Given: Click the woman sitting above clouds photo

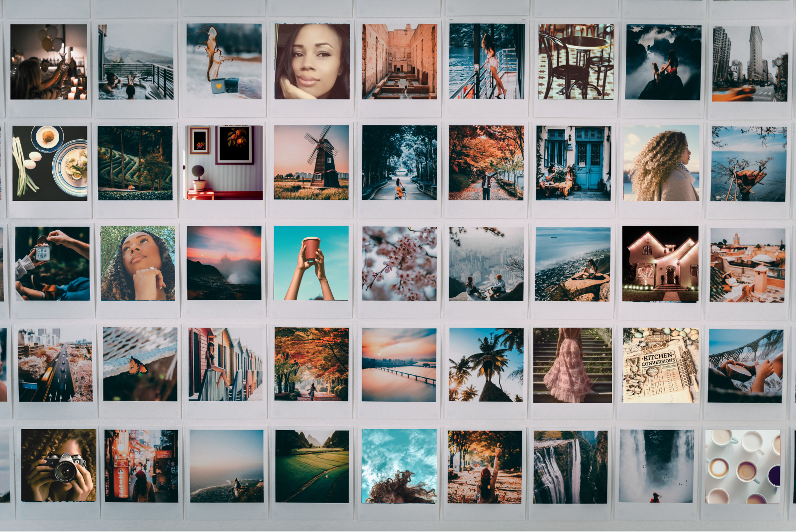Looking at the screenshot, I should pyautogui.click(x=664, y=62).
